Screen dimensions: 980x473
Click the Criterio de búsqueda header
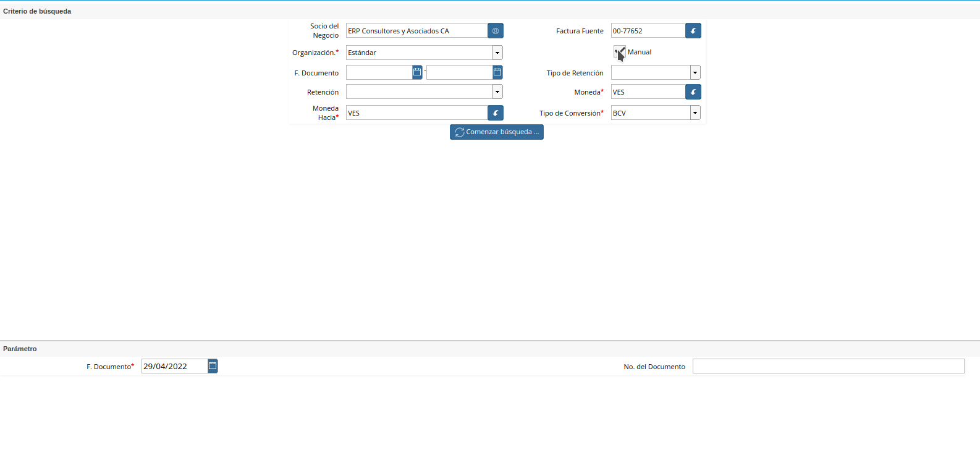pyautogui.click(x=37, y=11)
